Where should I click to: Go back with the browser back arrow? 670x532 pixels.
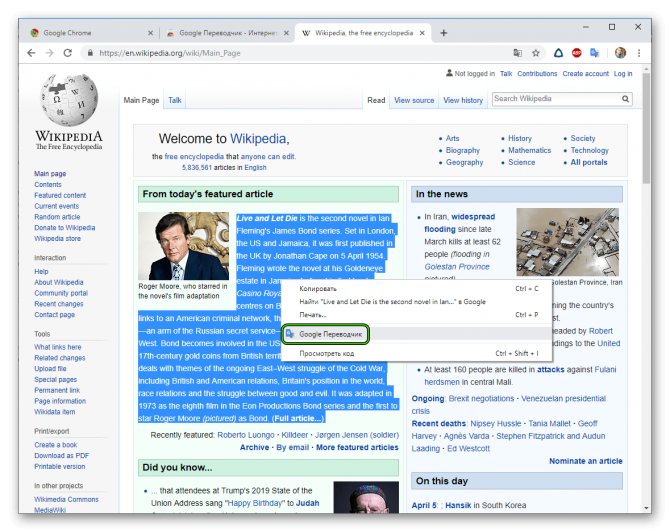point(31,53)
